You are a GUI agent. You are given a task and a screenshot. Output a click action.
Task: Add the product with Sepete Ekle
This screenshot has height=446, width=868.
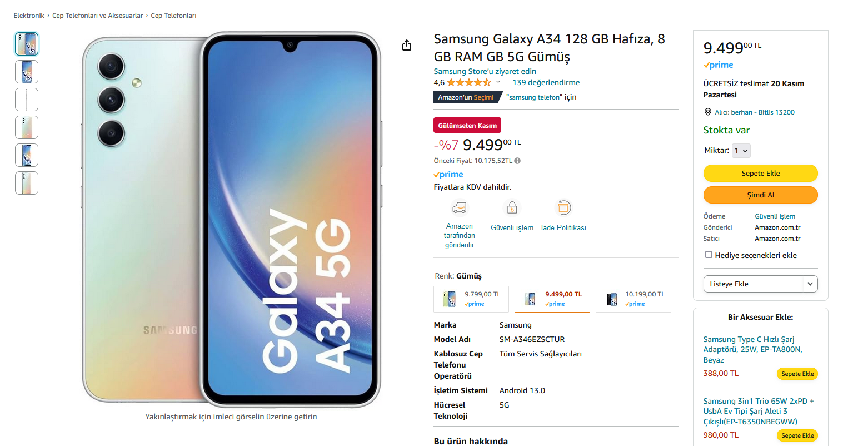(761, 174)
